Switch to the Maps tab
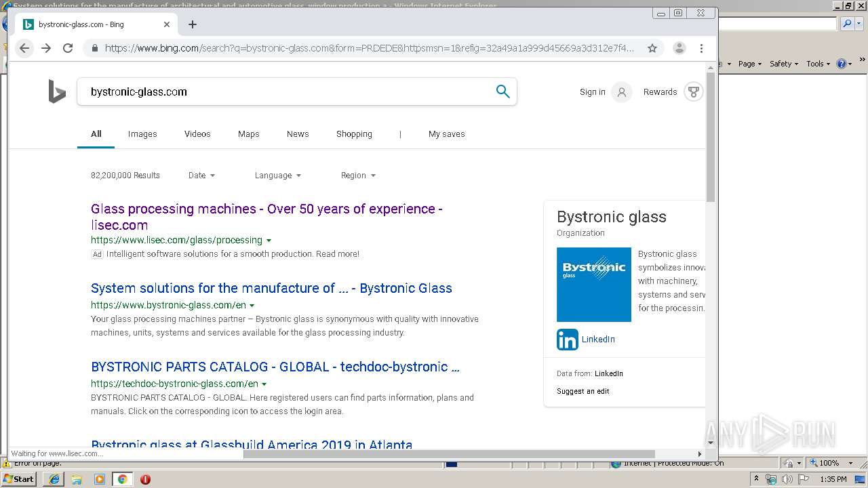The height and width of the screenshot is (488, 868). point(249,134)
